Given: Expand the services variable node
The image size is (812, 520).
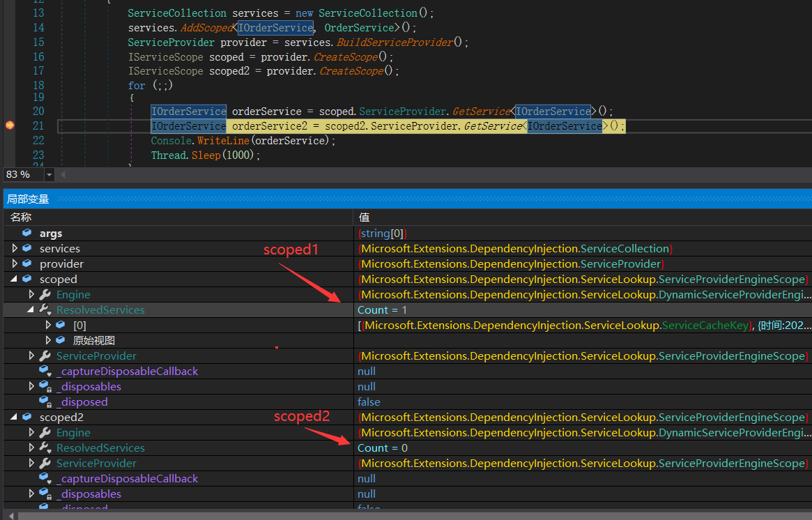Looking at the screenshot, I should click(x=15, y=249).
